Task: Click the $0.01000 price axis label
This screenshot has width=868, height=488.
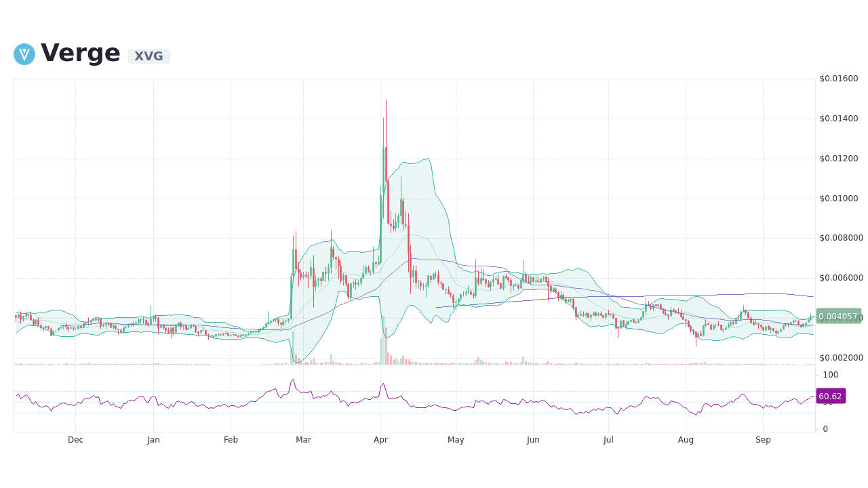Action: tap(839, 199)
